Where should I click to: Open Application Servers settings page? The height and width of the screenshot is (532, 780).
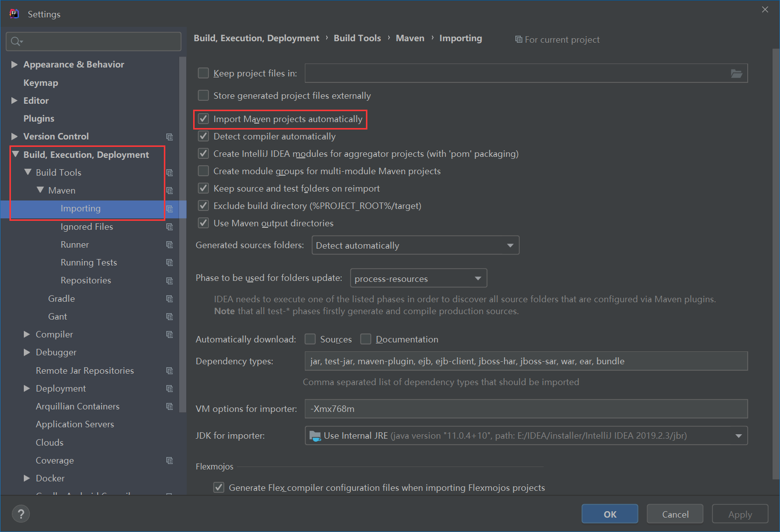75,424
